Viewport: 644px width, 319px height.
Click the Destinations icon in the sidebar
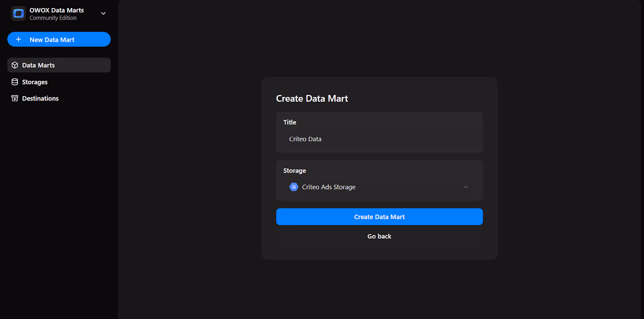click(15, 99)
